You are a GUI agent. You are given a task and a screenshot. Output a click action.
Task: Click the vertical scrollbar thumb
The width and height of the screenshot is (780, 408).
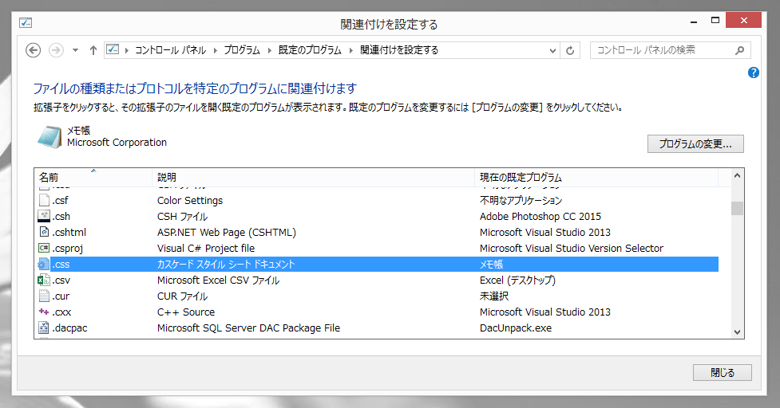[x=737, y=208]
